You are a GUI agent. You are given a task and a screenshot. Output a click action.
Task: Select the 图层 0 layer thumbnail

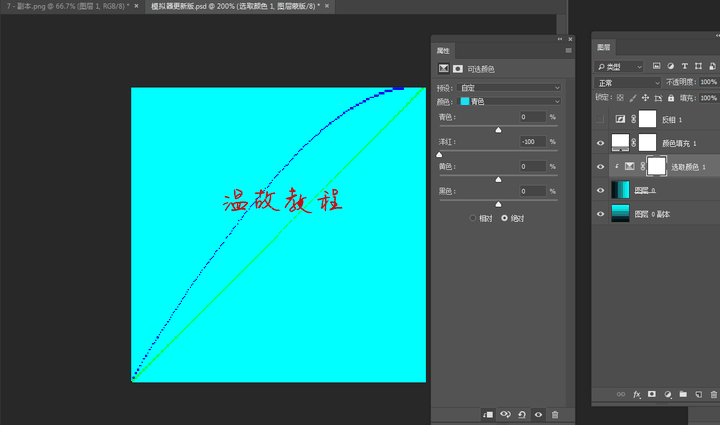click(620, 190)
